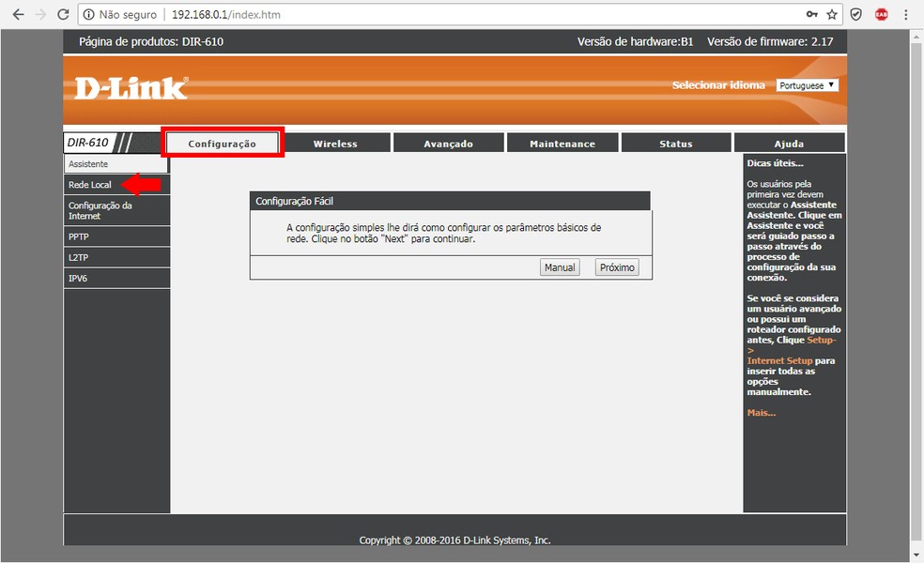Open the Selecionar idioma language dropdown
The image size is (924, 563).
(x=807, y=84)
